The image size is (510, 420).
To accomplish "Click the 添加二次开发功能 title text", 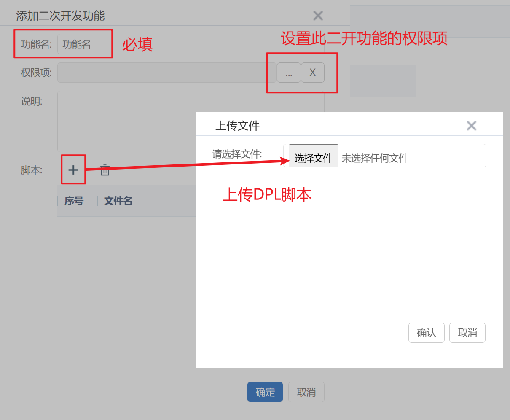I will [60, 16].
